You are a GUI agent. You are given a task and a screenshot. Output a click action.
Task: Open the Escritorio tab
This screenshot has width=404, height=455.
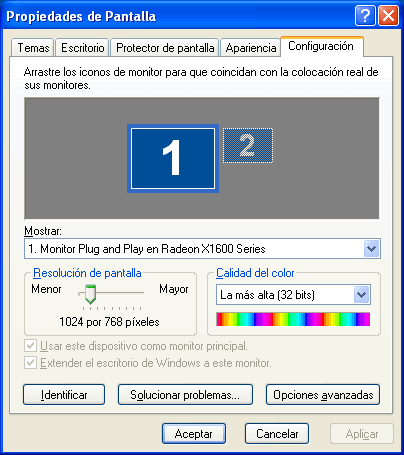[x=82, y=48]
